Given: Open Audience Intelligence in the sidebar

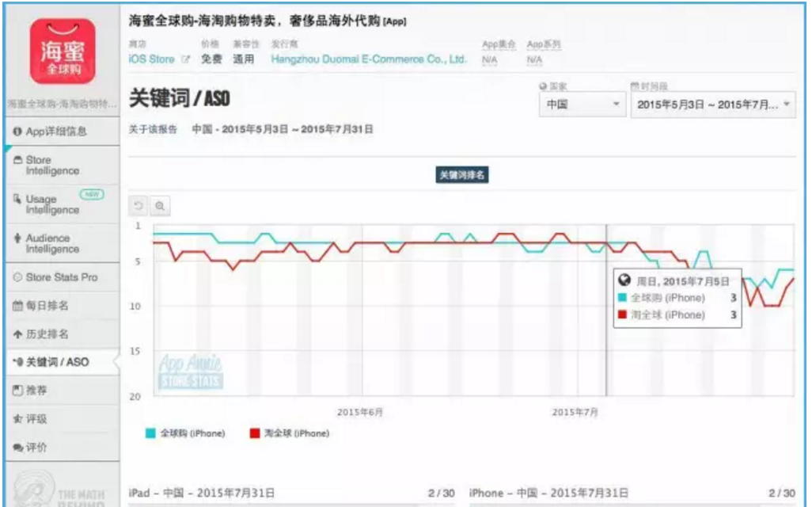Looking at the screenshot, I should [x=63, y=244].
